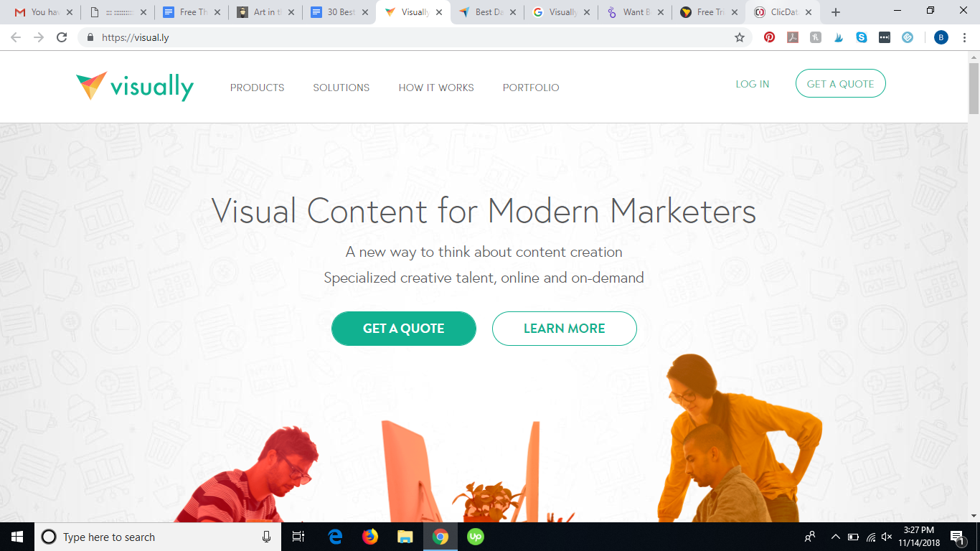
Task: Open the Adobe Acrobat PDF extension
Action: point(793,37)
